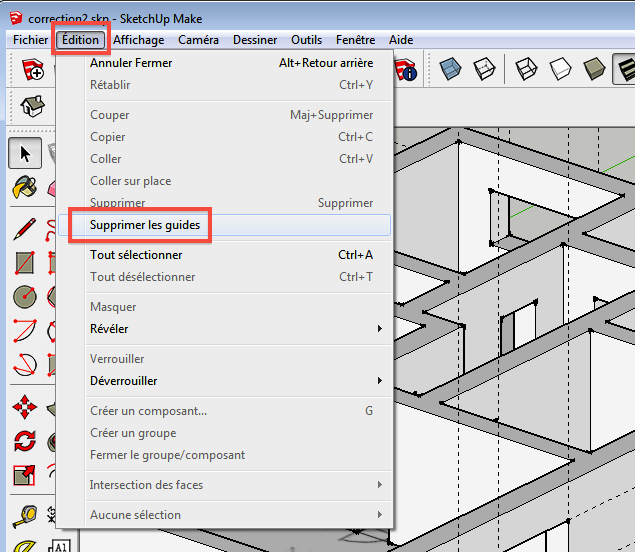Pick the Tape Measure tool
The width and height of the screenshot is (635, 552).
point(25,516)
